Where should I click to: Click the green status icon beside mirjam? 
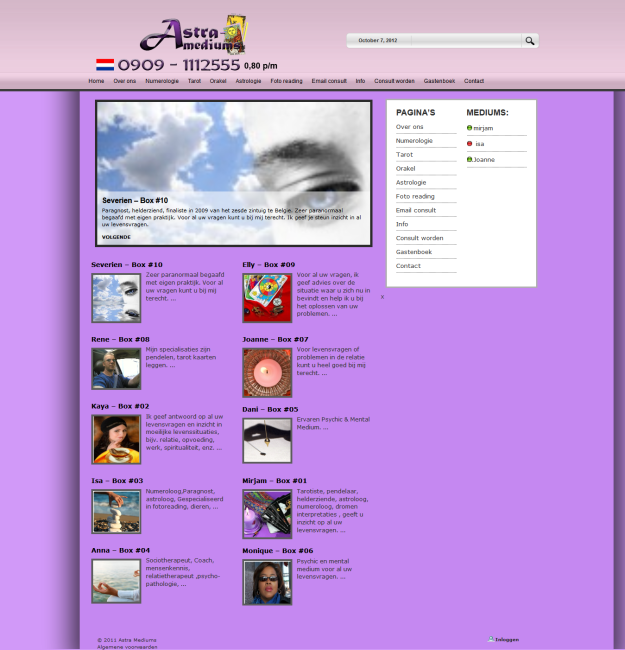470,128
